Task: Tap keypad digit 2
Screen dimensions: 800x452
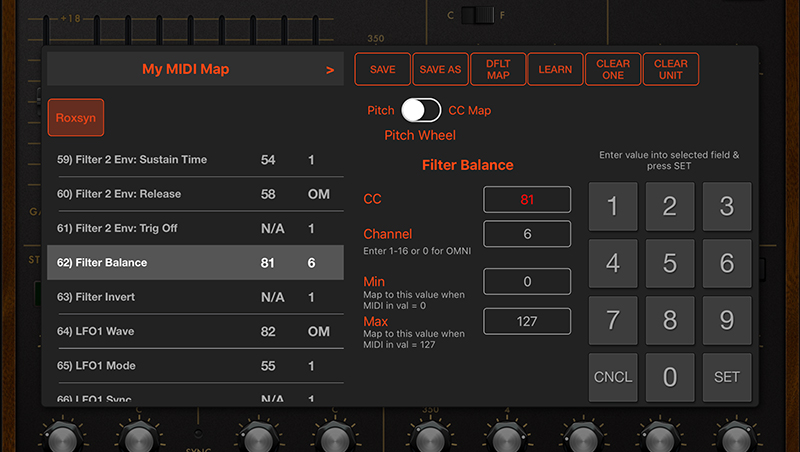Action: tap(670, 207)
